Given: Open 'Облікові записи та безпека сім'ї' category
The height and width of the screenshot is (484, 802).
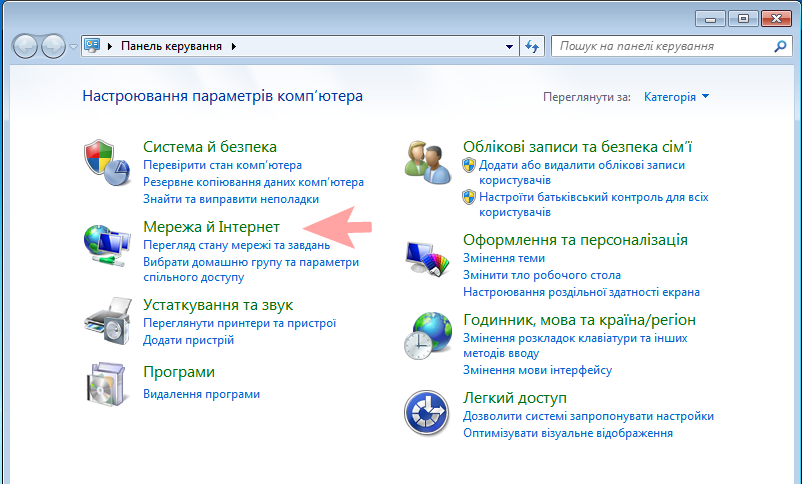Looking at the screenshot, I should (x=577, y=147).
